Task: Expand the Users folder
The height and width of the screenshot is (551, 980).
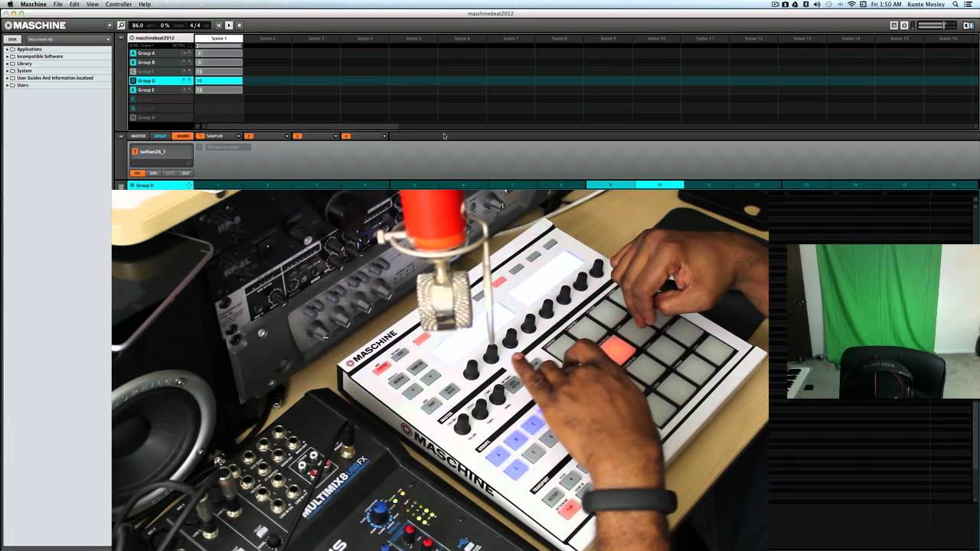Action: pos(7,85)
